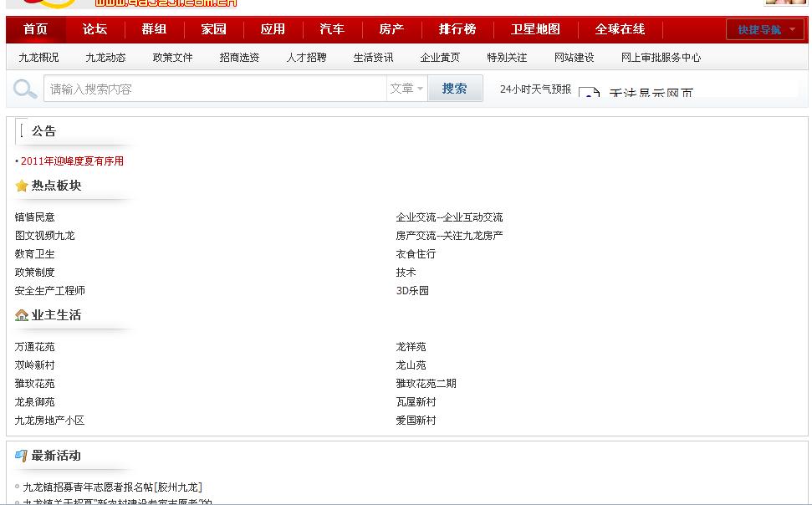Open the 卫星地图 menu item
The width and height of the screenshot is (812, 505).
[535, 29]
